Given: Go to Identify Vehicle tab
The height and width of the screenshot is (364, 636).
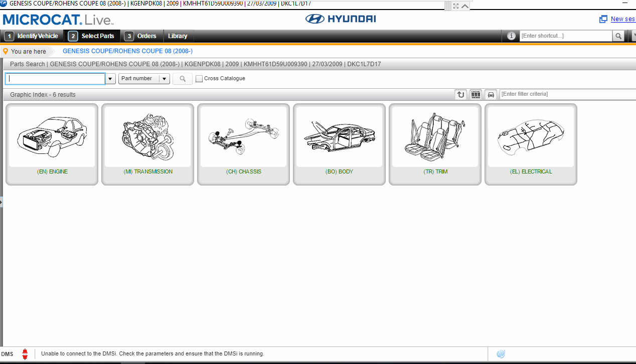Looking at the screenshot, I should tap(32, 36).
